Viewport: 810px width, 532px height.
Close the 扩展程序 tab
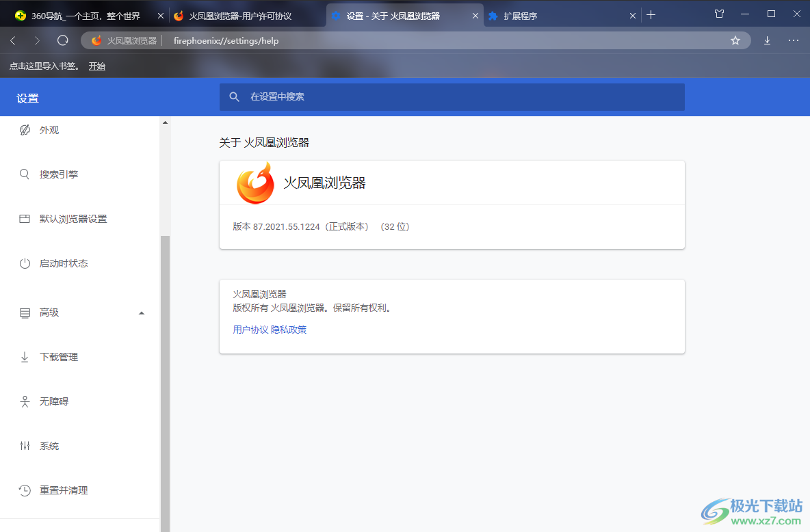632,16
